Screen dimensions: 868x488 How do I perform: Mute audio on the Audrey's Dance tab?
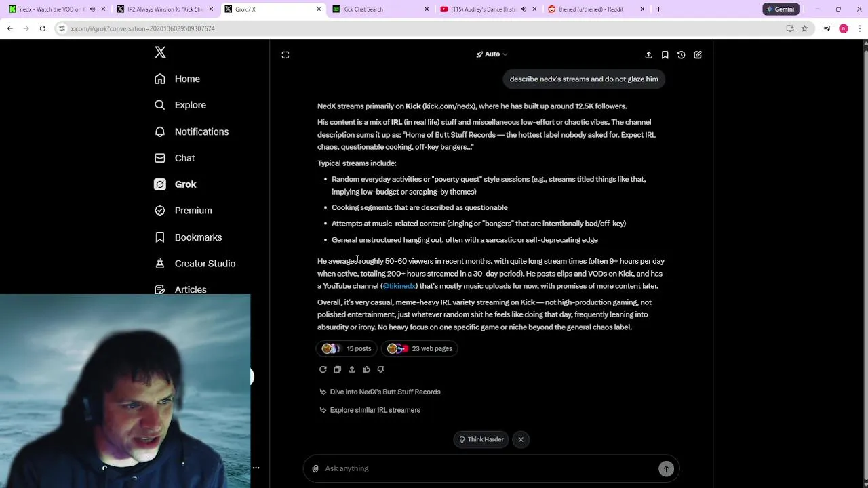tap(523, 9)
